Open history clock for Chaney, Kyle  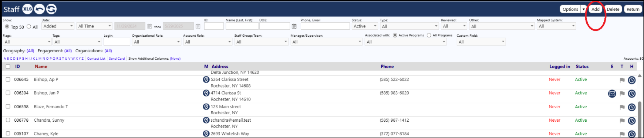(632, 134)
